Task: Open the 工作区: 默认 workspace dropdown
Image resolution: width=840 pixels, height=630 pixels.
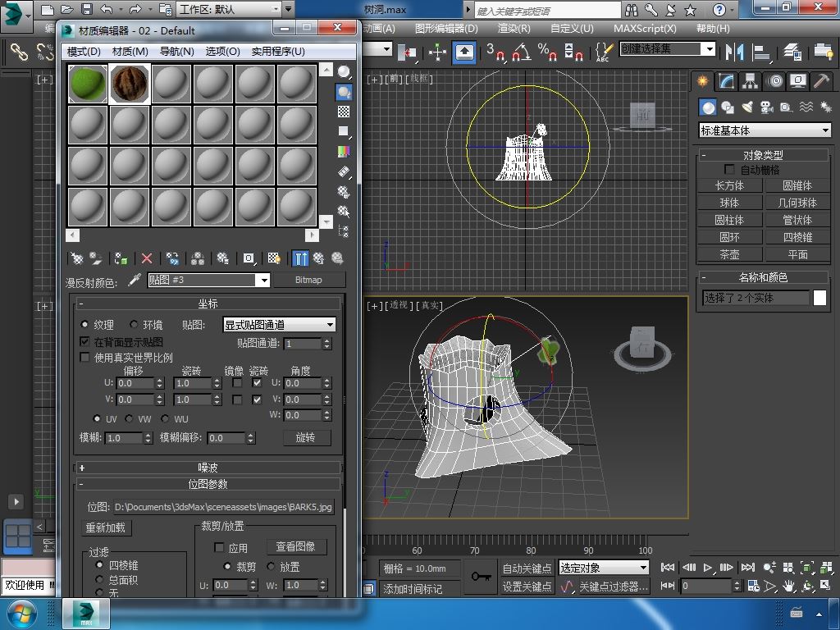Action: pos(230,9)
